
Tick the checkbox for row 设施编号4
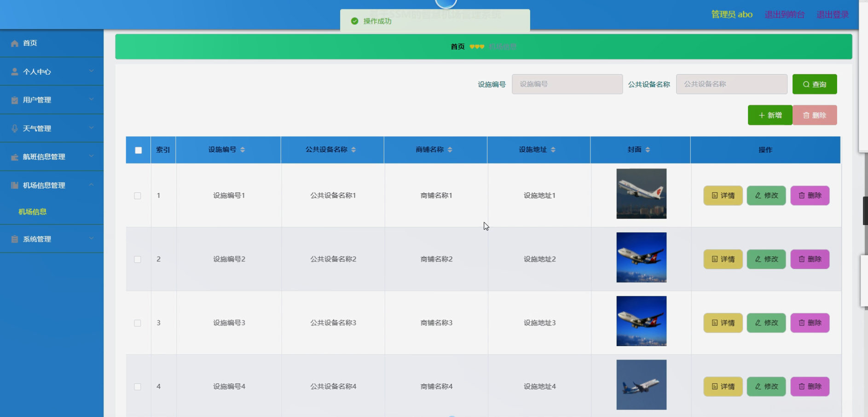tap(138, 387)
